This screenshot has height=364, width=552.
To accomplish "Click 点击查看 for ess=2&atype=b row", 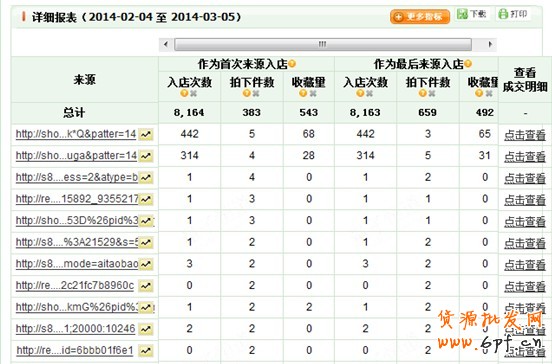I will pos(525,178).
